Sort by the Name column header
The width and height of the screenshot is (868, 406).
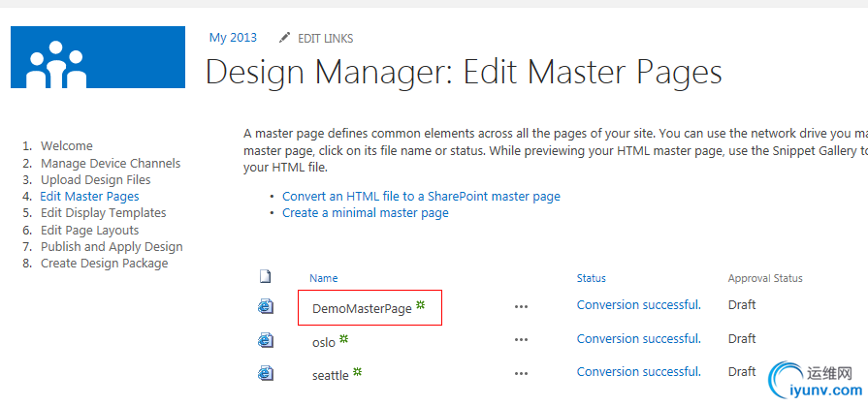pyautogui.click(x=323, y=278)
